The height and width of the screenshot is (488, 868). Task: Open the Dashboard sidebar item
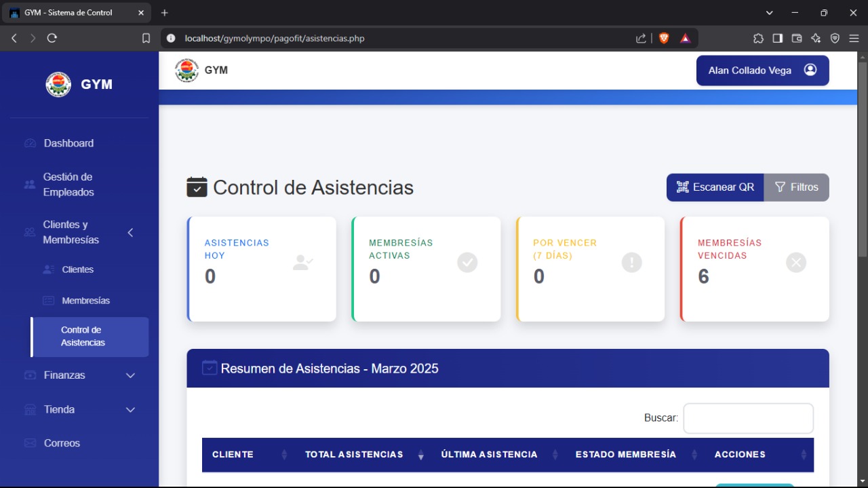pyautogui.click(x=68, y=143)
